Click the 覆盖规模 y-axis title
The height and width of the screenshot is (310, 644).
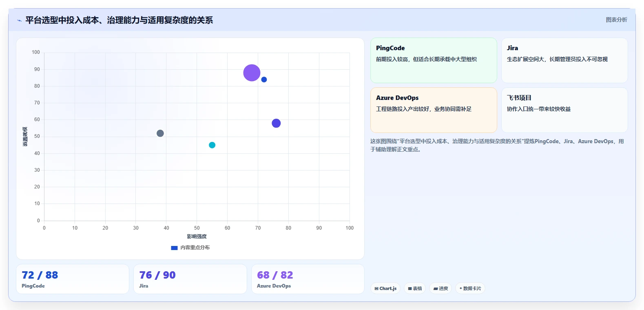[x=25, y=137]
